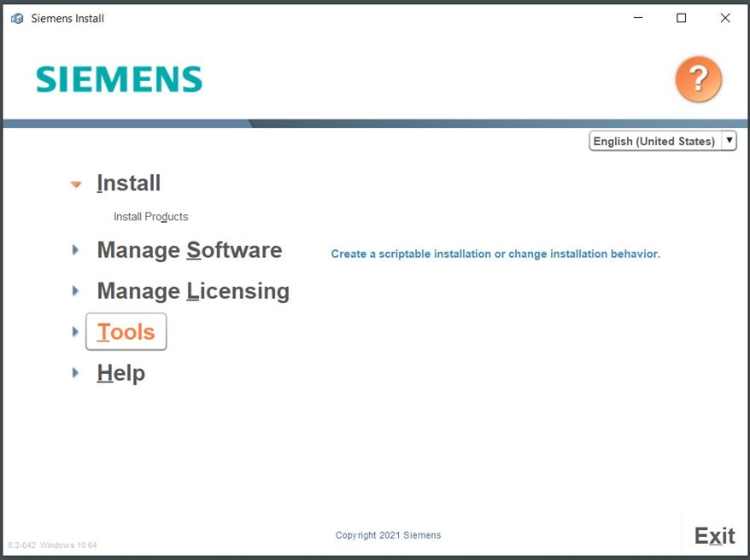Close the Siemens Install window

click(x=725, y=18)
